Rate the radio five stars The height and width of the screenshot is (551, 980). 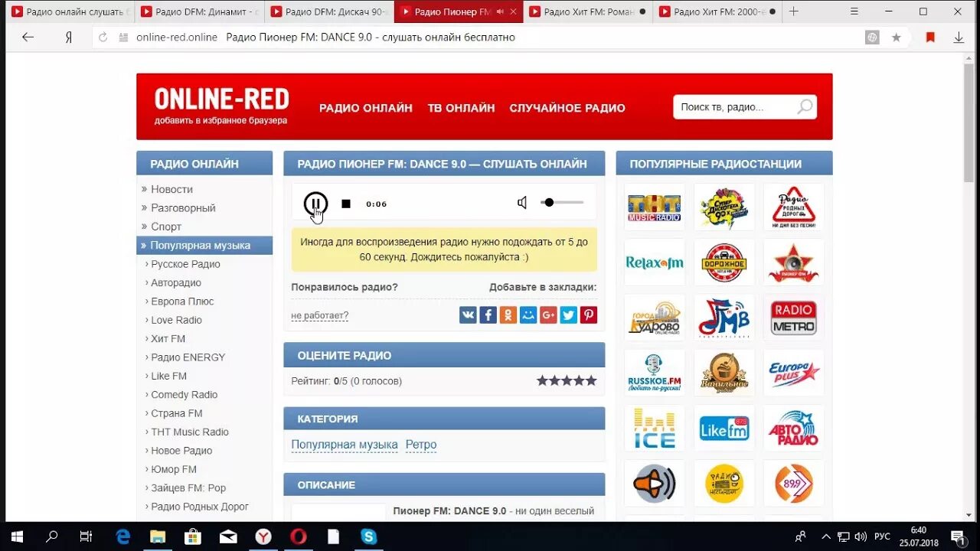[591, 380]
